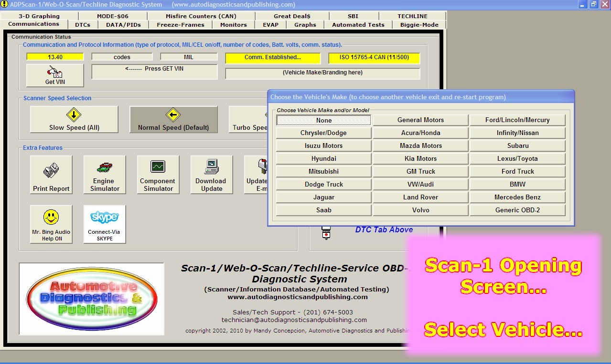Open the Monitors tab
Viewport: 611px width, 364px height.
(234, 25)
